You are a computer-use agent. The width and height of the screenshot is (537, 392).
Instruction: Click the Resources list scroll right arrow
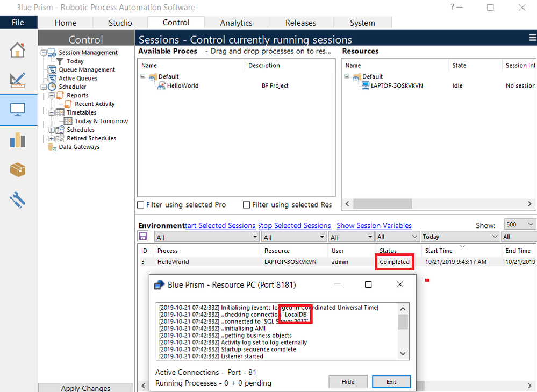[x=529, y=204]
